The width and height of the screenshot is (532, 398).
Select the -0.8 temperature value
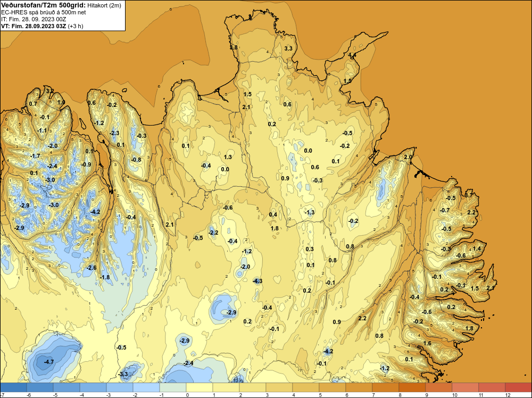click(x=136, y=160)
